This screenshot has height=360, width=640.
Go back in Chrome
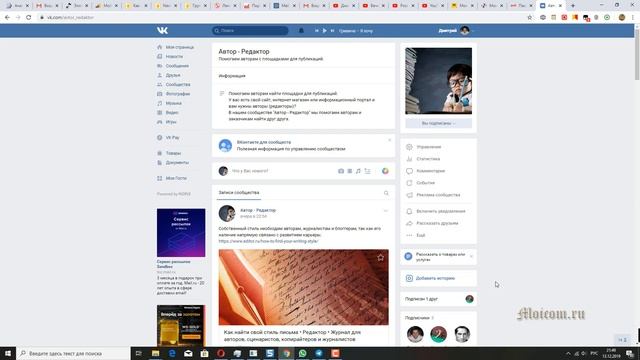(x=7, y=18)
